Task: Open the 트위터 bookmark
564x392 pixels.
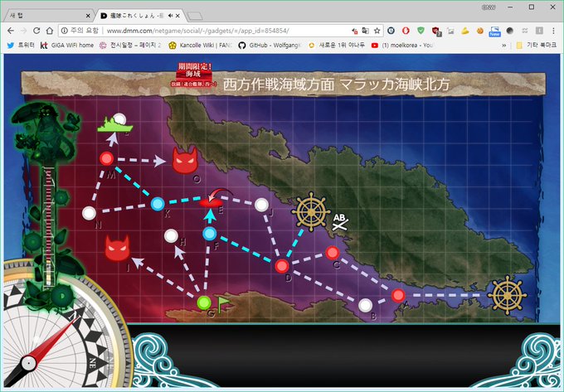Action: pos(21,46)
